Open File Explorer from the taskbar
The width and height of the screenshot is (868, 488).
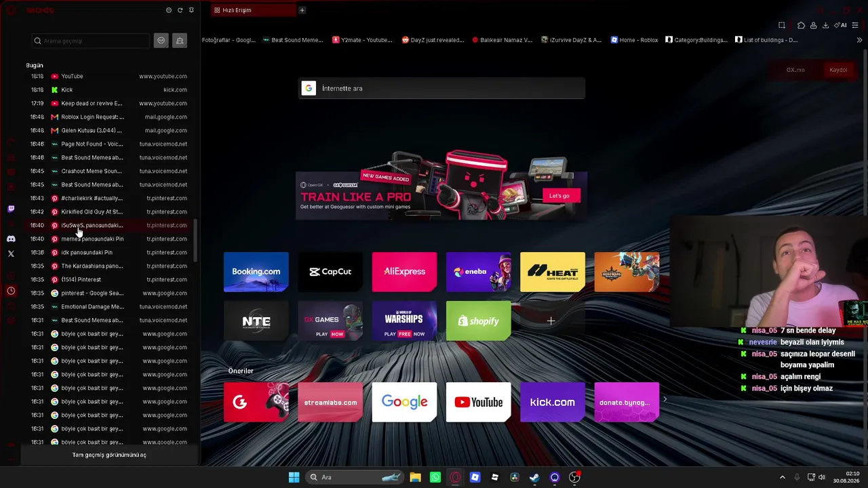415,477
